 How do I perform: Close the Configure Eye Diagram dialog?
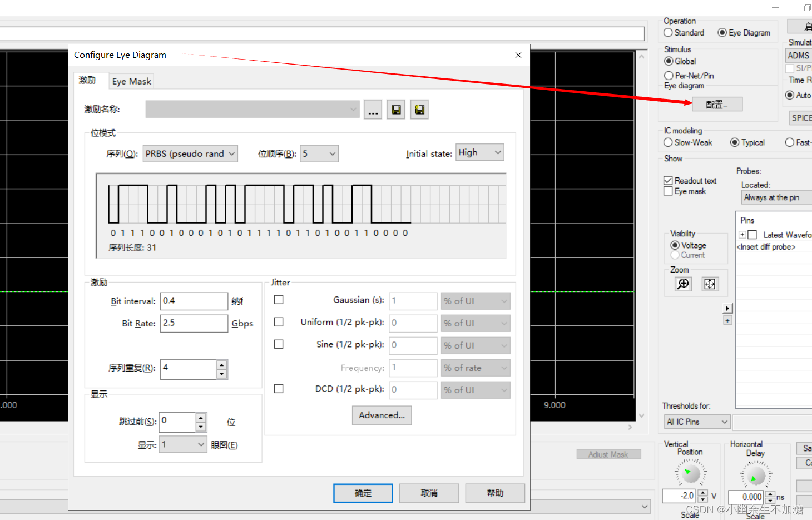[x=518, y=55]
